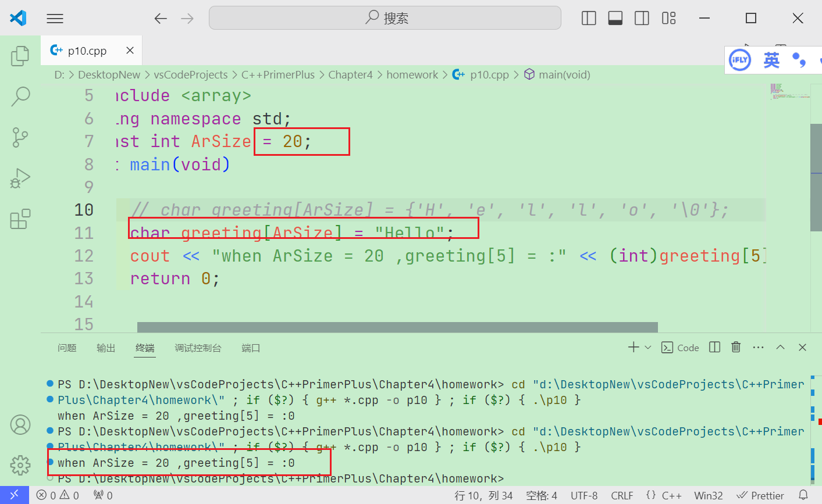Screen dimensions: 822x504
Task: Select the Code terminal instance
Action: [681, 348]
